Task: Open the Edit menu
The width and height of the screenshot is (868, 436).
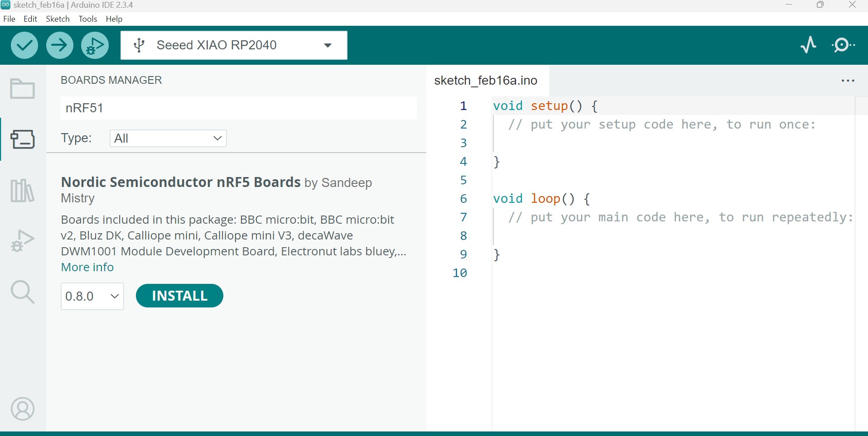Action: (30, 19)
